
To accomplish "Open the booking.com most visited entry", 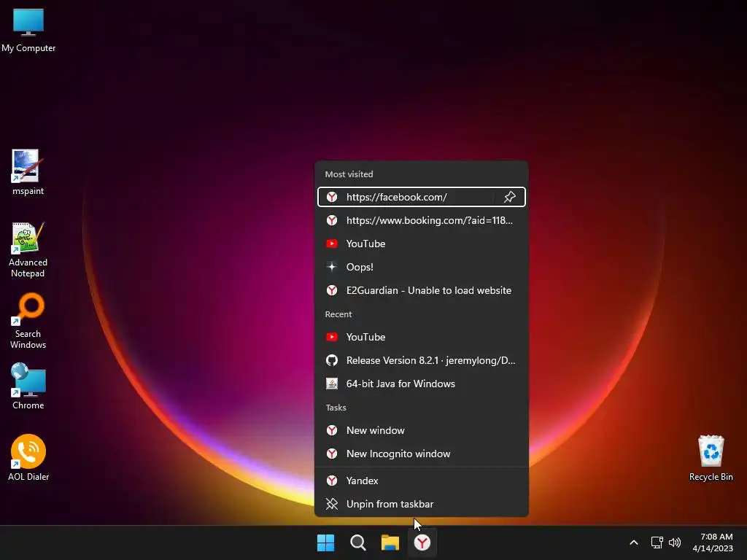I will [421, 220].
